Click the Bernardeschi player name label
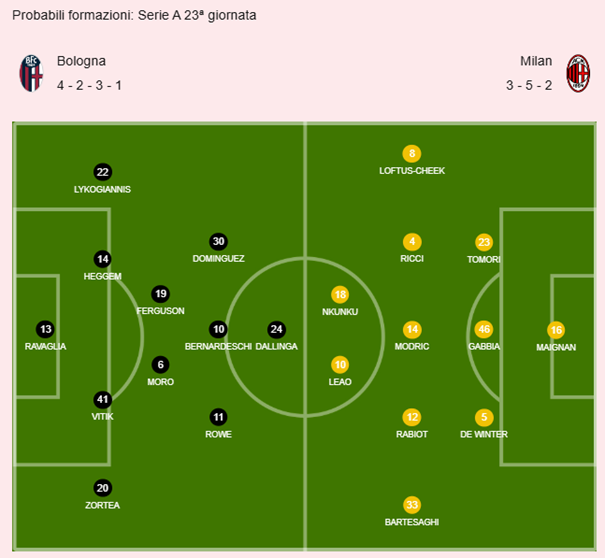 tap(218, 346)
